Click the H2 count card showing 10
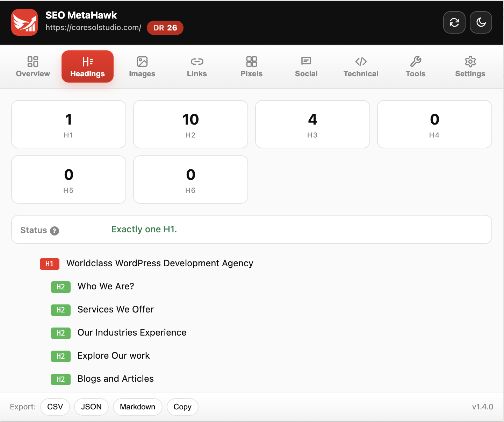Screen dimensions: 504x422 pos(190,124)
